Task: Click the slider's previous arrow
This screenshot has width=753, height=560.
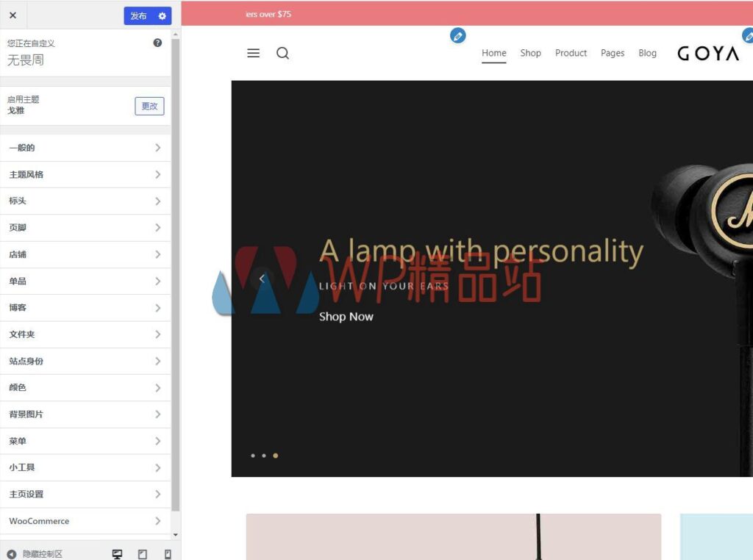Action: pyautogui.click(x=262, y=279)
